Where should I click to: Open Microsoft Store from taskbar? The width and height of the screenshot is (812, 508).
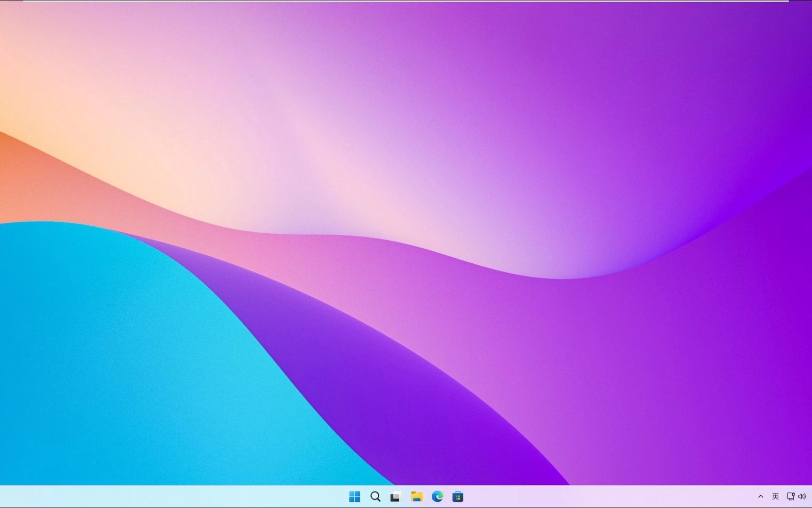[x=458, y=497]
